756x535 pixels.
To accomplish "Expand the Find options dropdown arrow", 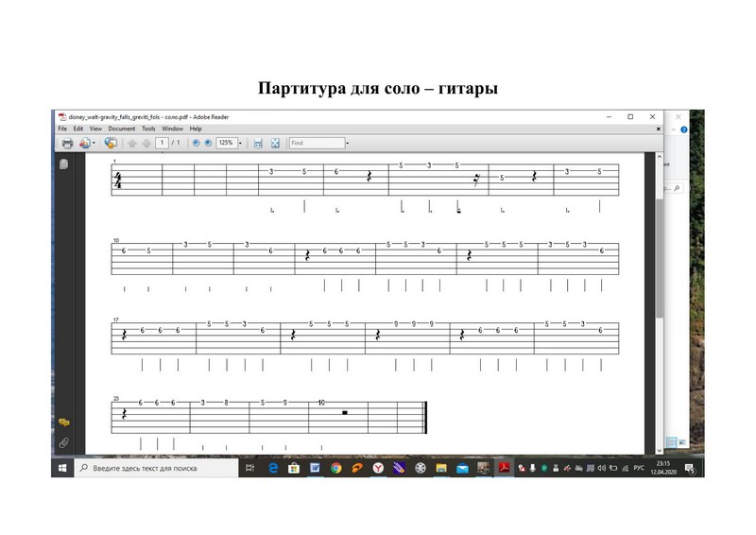I will click(347, 143).
